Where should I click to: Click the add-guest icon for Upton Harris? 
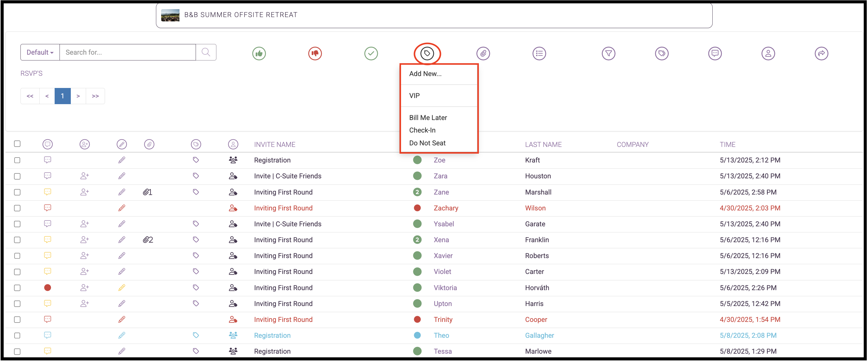85,303
